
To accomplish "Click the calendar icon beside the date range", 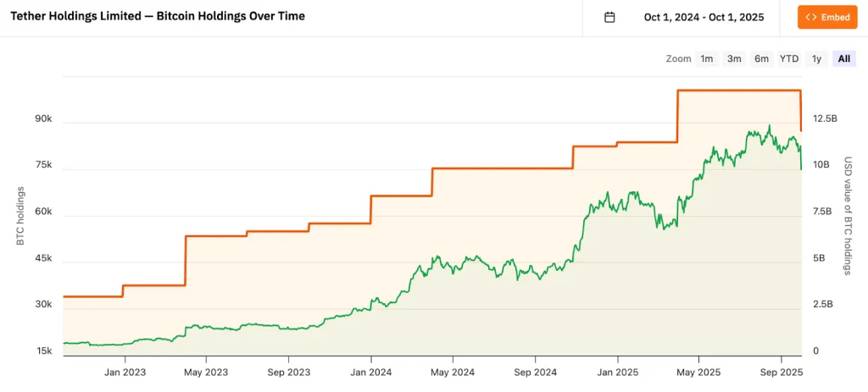I will click(x=609, y=18).
